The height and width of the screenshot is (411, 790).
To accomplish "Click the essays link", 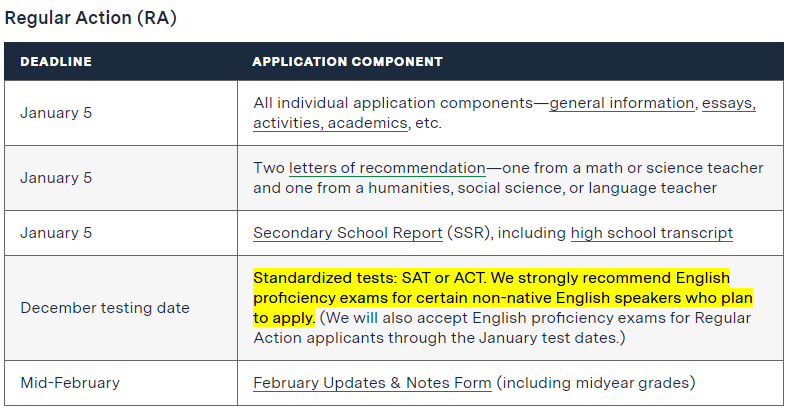I will coord(729,103).
